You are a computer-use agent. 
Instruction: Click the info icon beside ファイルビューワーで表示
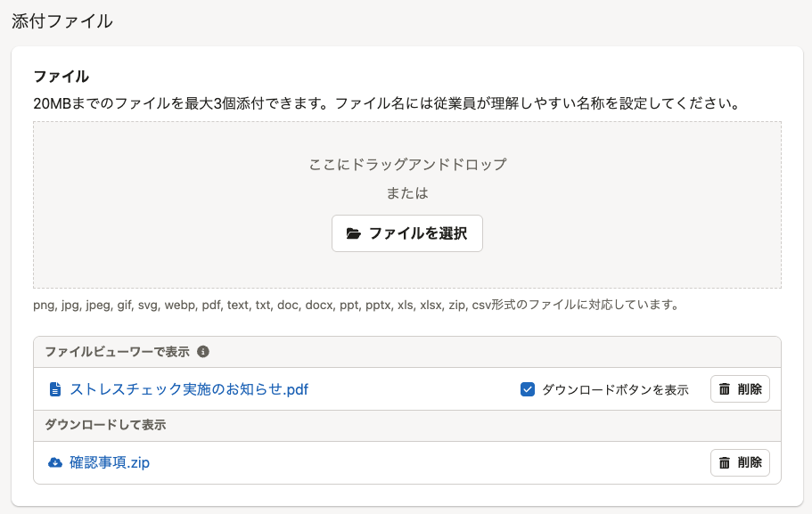203,352
